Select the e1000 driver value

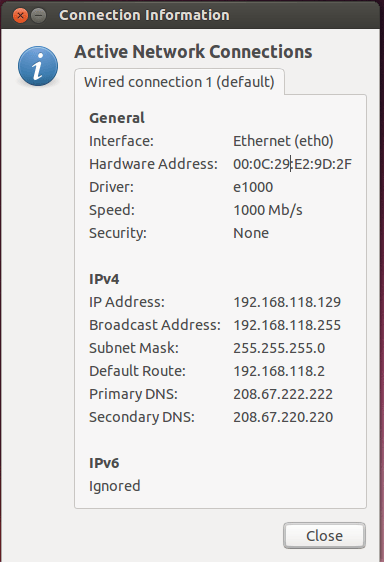tap(253, 187)
